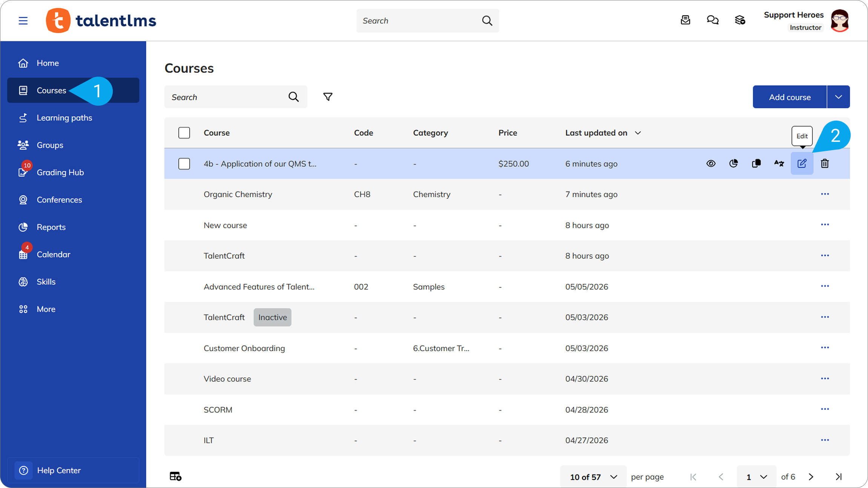Click the Add course button
The height and width of the screenshot is (488, 868).
tap(790, 97)
